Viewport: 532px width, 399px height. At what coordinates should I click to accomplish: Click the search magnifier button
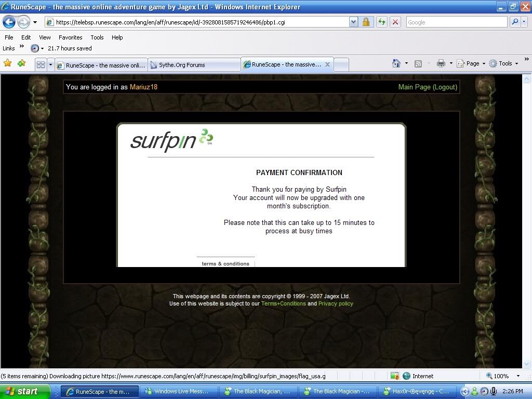point(515,22)
